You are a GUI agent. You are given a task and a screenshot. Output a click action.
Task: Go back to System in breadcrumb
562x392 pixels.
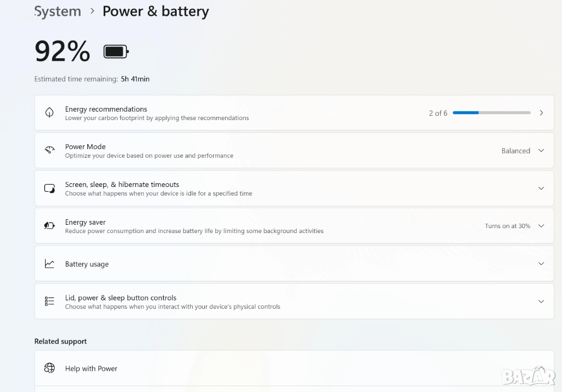pyautogui.click(x=58, y=12)
